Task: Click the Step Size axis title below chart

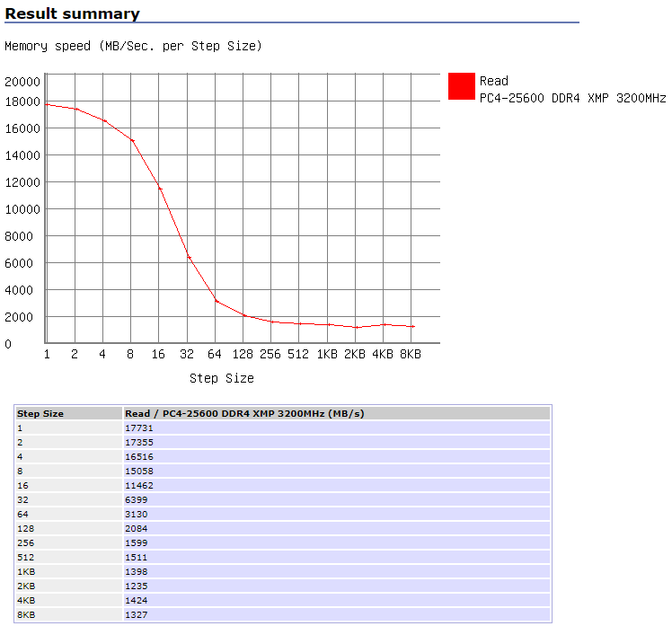Action: click(x=221, y=378)
